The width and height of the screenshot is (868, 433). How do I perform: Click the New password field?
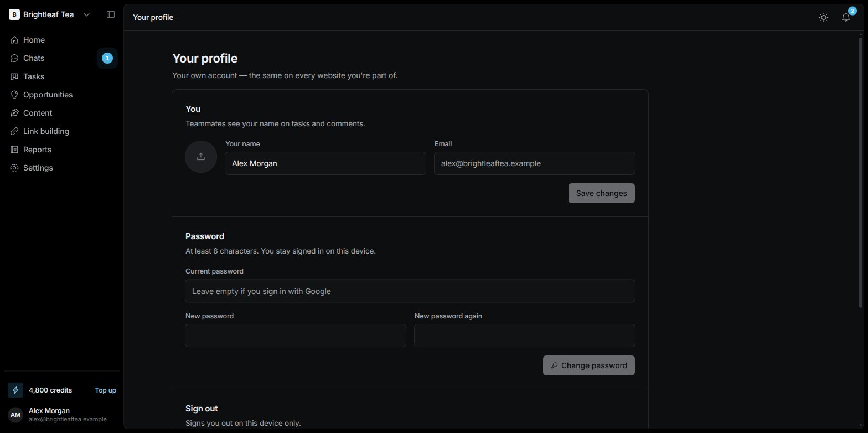tap(296, 336)
